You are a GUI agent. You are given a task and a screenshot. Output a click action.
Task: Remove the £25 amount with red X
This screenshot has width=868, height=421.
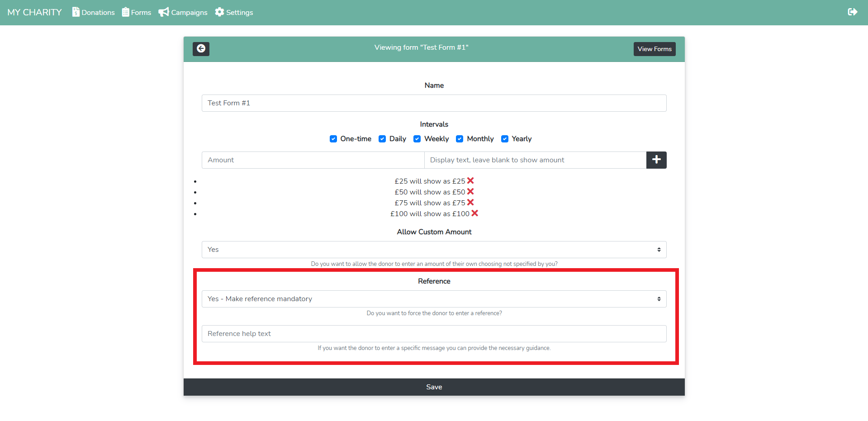point(470,181)
